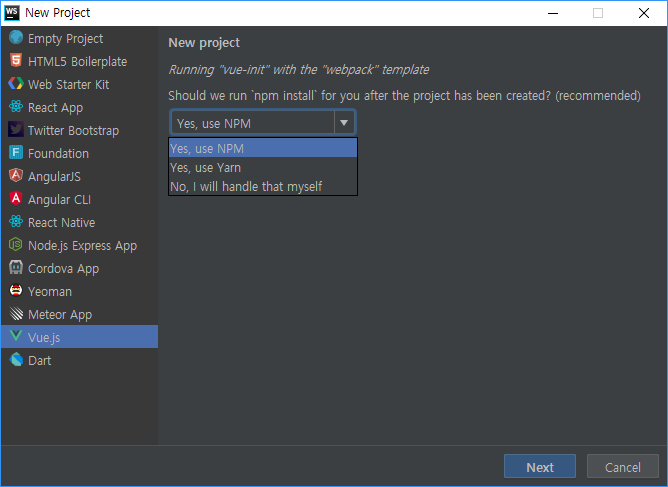668x487 pixels.
Task: Choose the Node.js Express App icon
Action: pyautogui.click(x=16, y=245)
